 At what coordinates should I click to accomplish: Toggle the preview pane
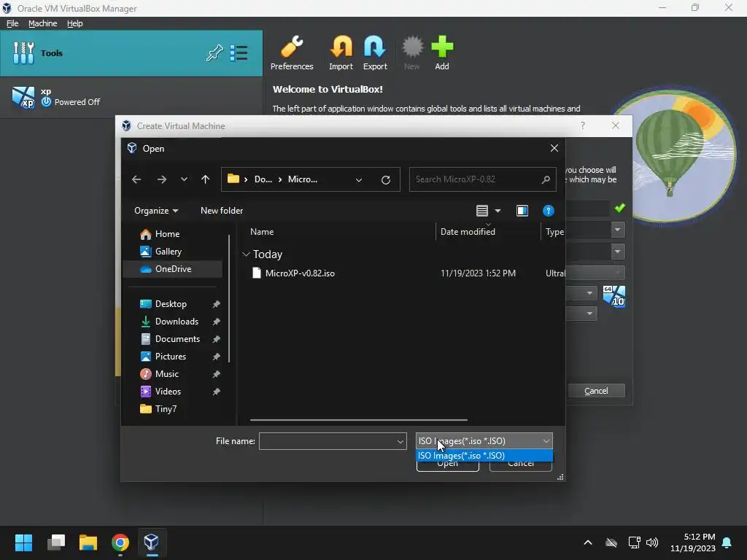(522, 211)
